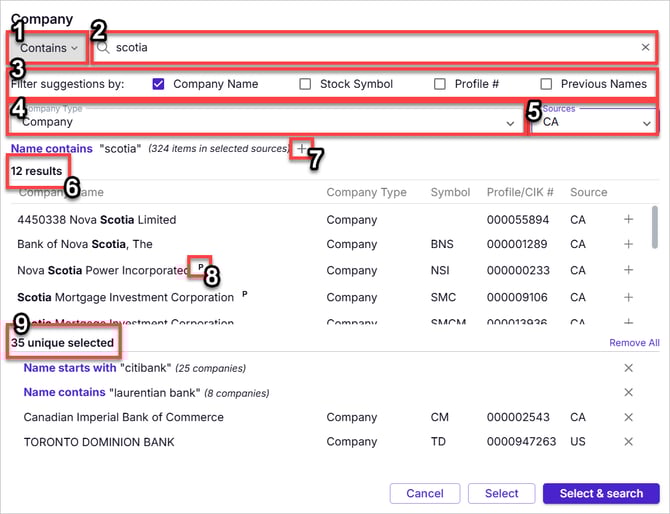Viewport: 670px width, 514px height.
Task: Add Bank of Nova Scotia with plus
Action: 628,244
